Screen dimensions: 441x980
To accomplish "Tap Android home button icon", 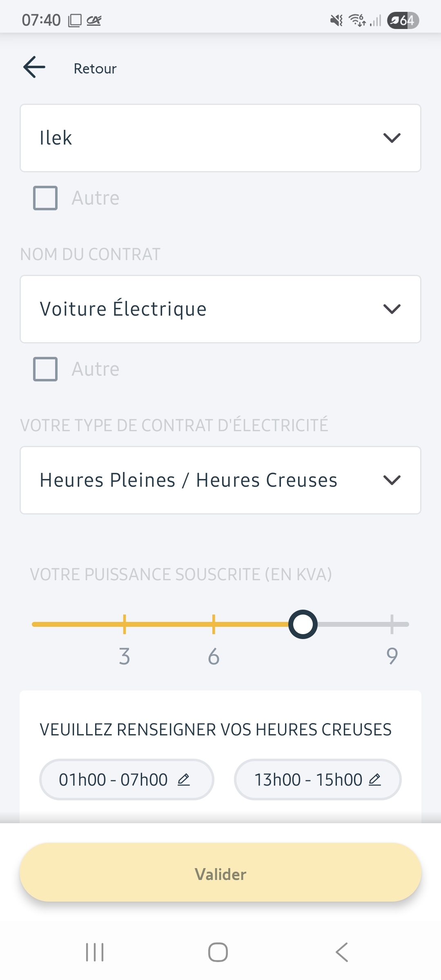I will (x=218, y=952).
